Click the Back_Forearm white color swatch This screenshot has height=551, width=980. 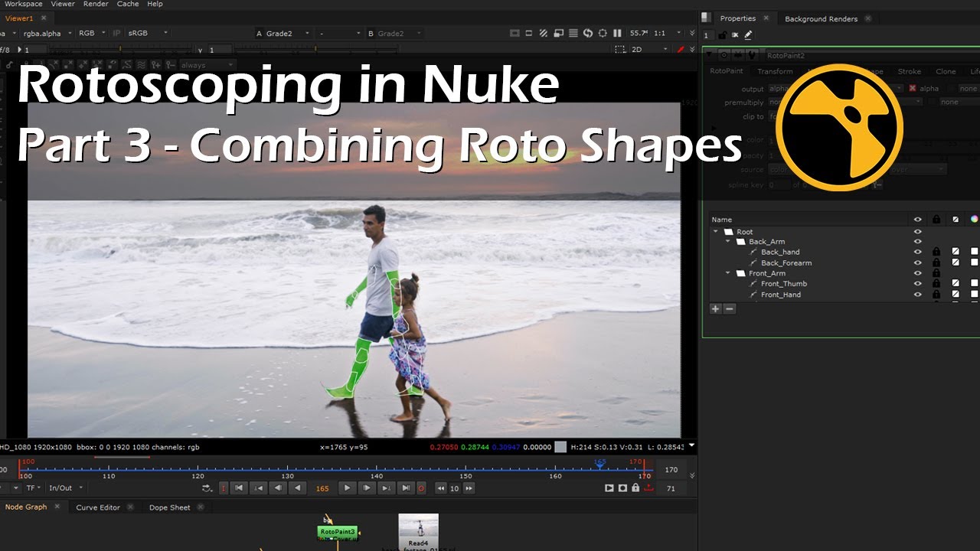974,262
